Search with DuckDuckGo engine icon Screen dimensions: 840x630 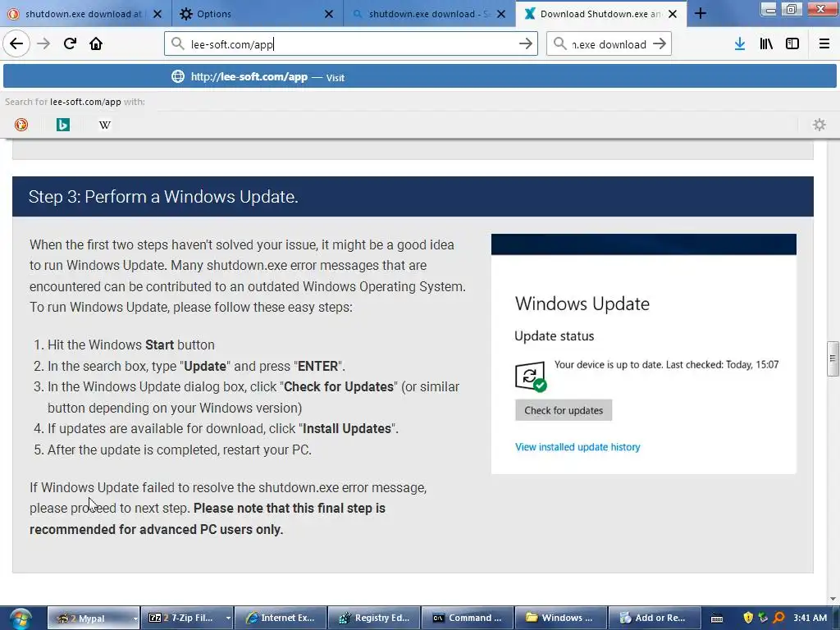coord(21,125)
